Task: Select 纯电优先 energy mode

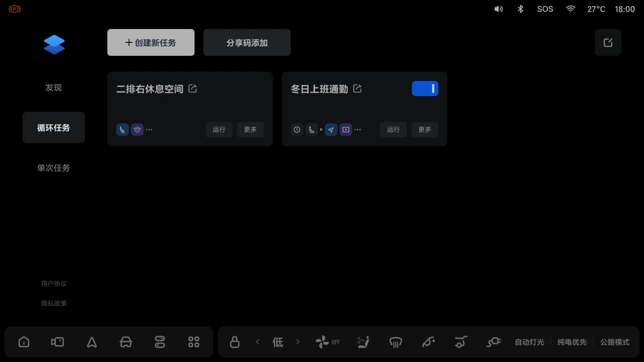Action: click(572, 342)
